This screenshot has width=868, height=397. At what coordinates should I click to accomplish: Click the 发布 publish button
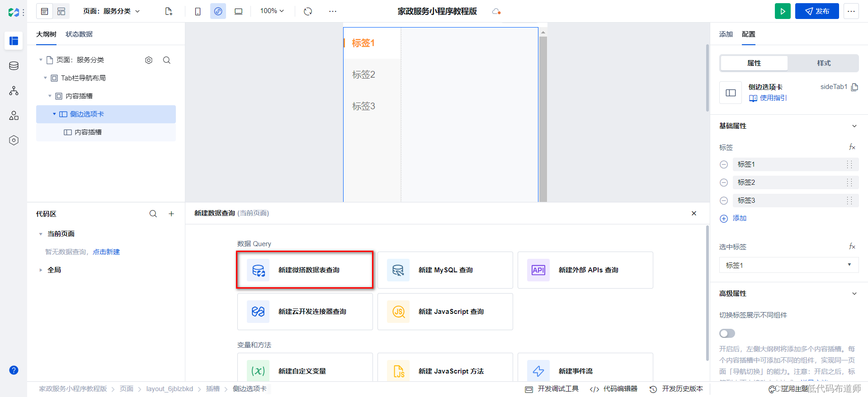click(817, 11)
